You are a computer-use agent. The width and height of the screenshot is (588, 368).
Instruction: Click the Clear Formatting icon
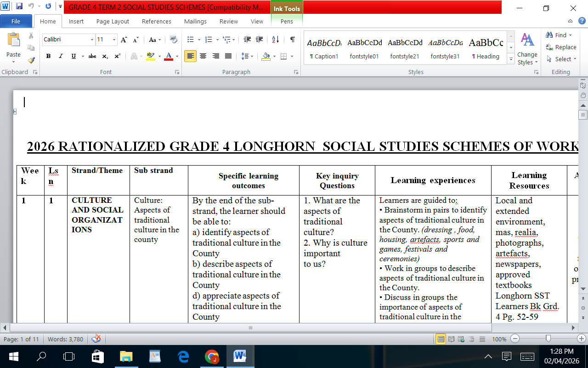[173, 40]
